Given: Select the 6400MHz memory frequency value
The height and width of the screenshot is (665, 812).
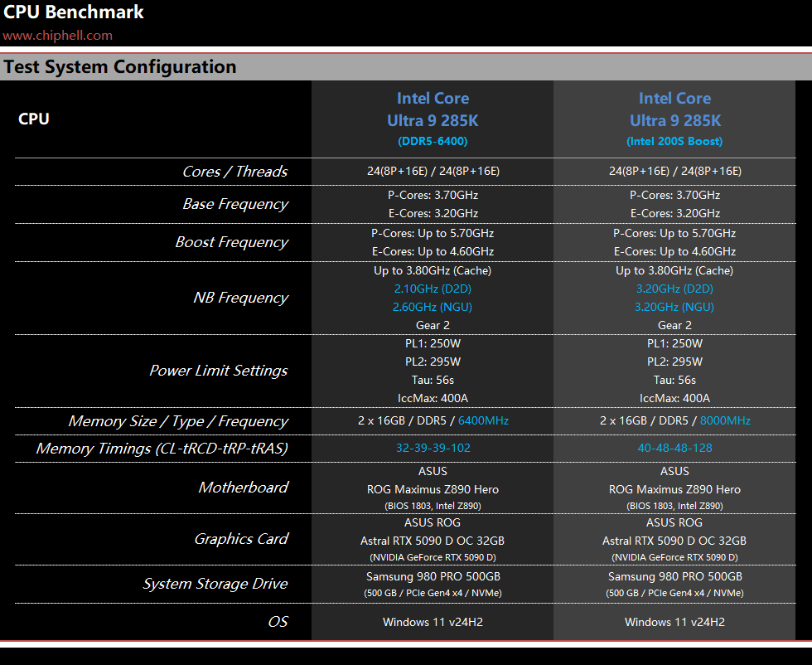Looking at the screenshot, I should click(x=484, y=420).
